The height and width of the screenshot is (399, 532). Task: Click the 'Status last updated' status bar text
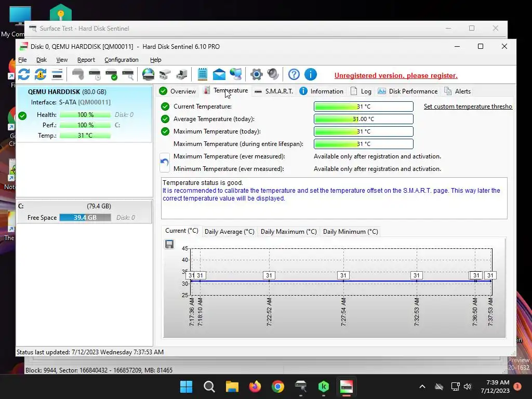coord(90,352)
